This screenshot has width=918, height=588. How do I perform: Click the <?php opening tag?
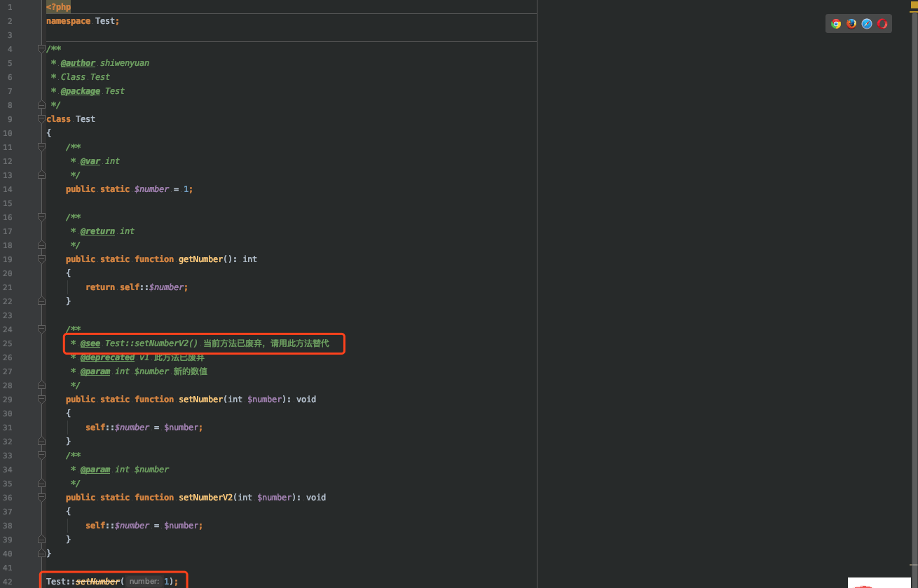click(59, 7)
